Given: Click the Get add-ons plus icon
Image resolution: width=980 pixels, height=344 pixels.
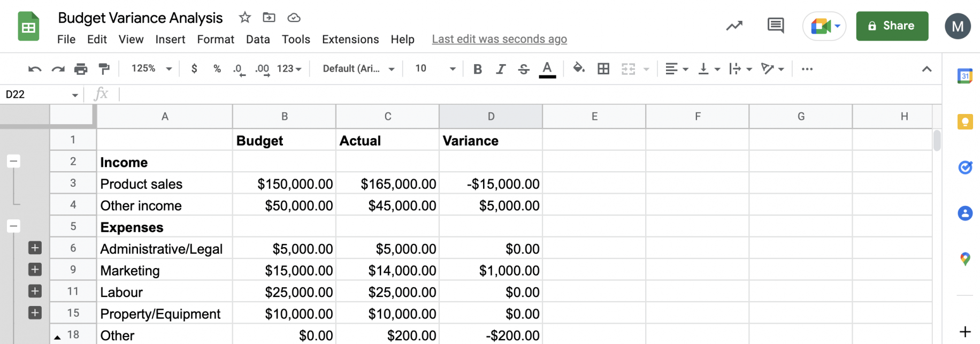Looking at the screenshot, I should point(965,332).
